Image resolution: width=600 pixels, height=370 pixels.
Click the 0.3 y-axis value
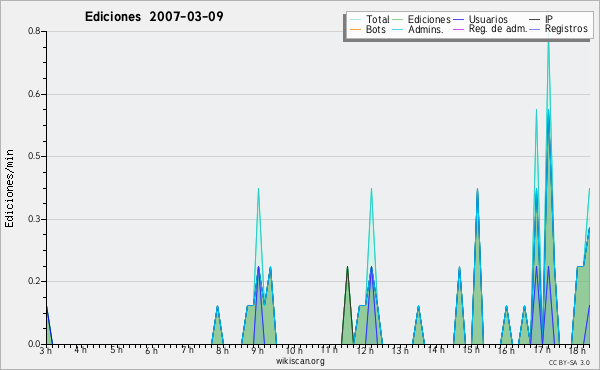tap(34, 219)
